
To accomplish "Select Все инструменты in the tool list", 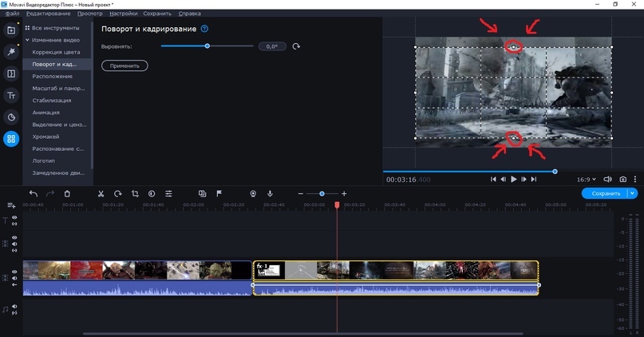I will (x=56, y=28).
